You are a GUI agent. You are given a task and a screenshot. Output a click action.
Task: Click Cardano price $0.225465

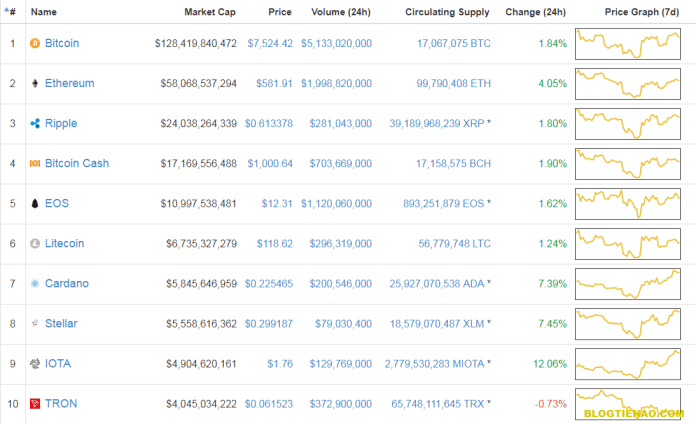point(269,284)
